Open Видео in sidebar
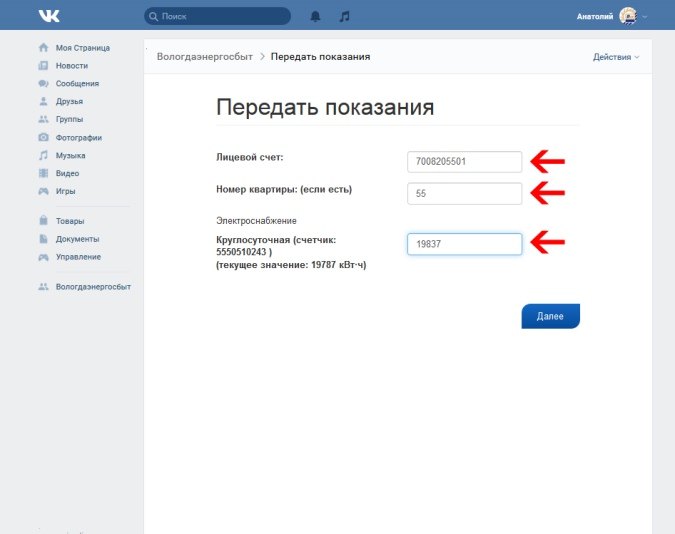The image size is (675, 534). click(x=68, y=174)
